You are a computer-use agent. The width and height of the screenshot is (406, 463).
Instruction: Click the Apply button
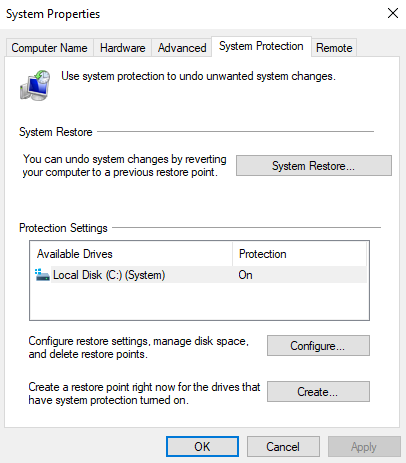[364, 447]
